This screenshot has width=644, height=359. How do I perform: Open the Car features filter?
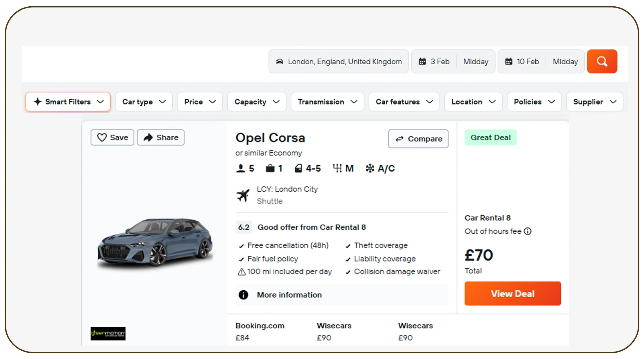[404, 102]
